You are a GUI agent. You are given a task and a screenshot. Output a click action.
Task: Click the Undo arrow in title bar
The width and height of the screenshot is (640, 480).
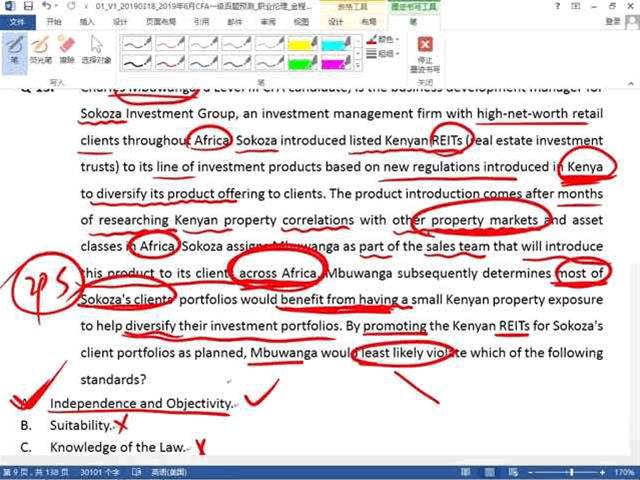46,6
